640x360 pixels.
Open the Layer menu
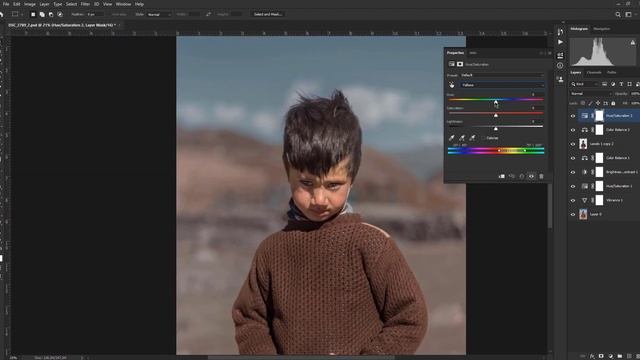[44, 4]
